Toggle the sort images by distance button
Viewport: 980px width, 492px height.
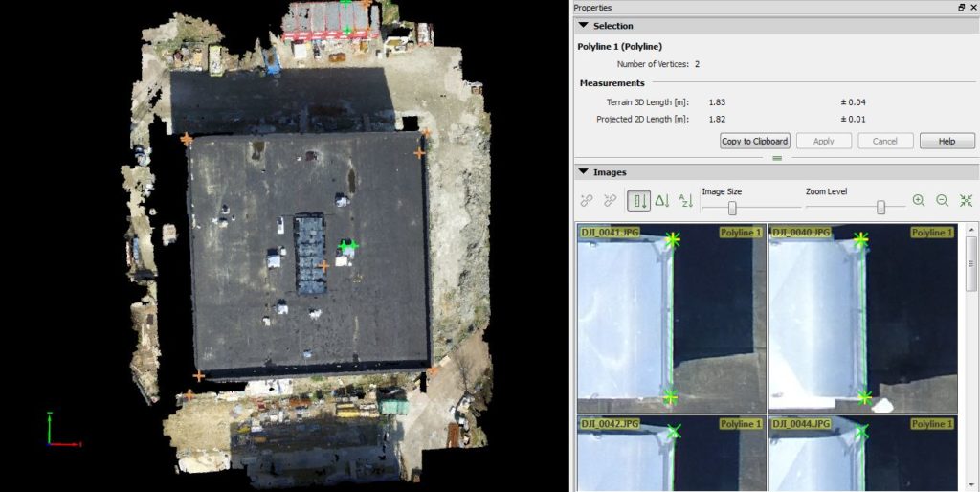(x=638, y=201)
